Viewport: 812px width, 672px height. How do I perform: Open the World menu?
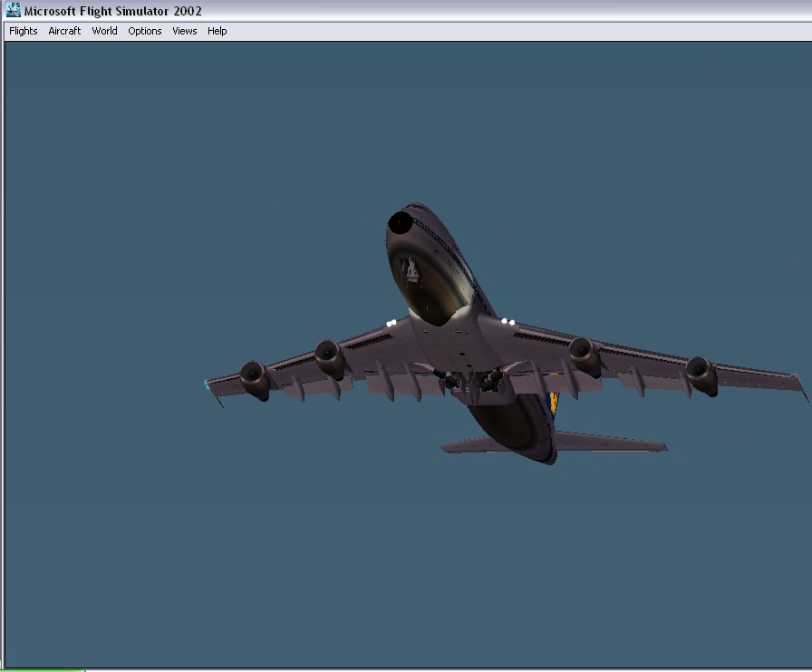(104, 31)
